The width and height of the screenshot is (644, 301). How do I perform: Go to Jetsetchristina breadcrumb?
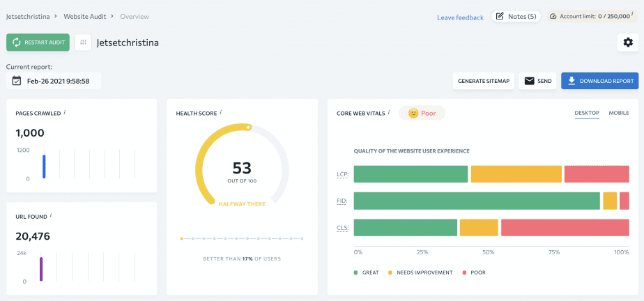click(28, 17)
